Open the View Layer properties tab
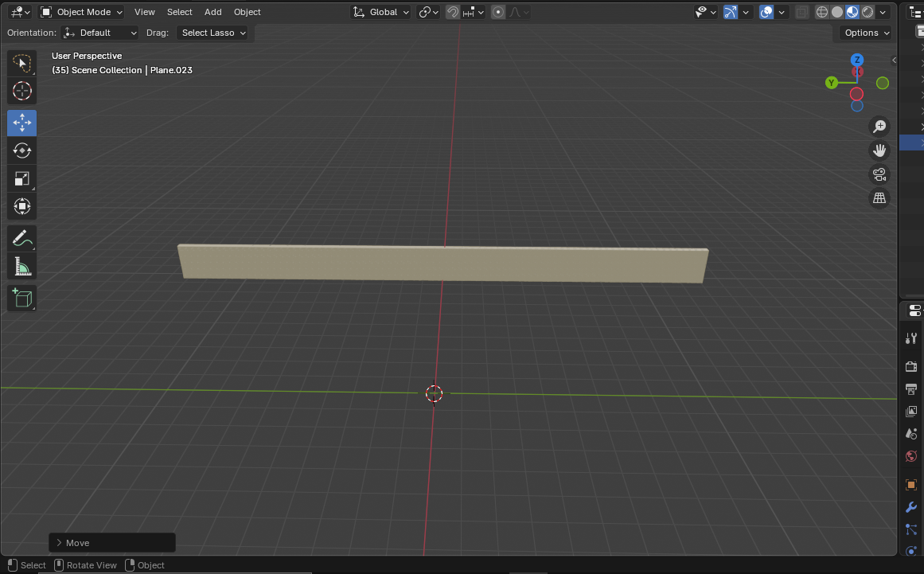The width and height of the screenshot is (924, 574). [911, 412]
